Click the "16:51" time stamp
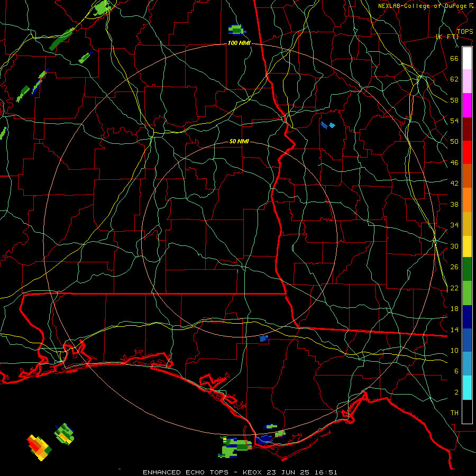 [326, 472]
